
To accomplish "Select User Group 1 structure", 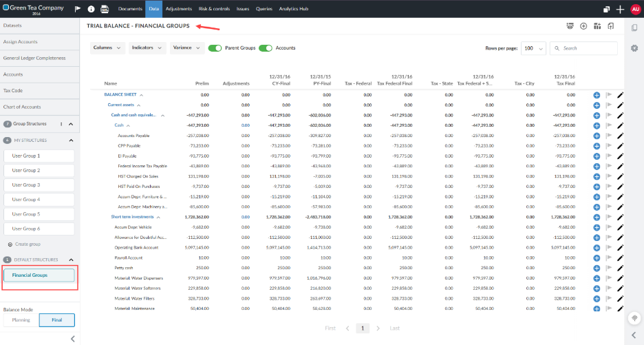I will point(39,156).
